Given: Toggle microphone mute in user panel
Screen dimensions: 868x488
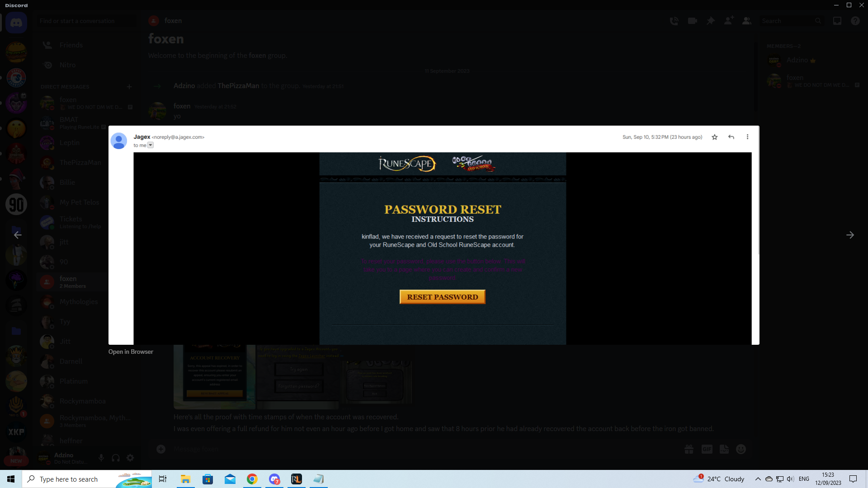Looking at the screenshot, I should pyautogui.click(x=101, y=458).
